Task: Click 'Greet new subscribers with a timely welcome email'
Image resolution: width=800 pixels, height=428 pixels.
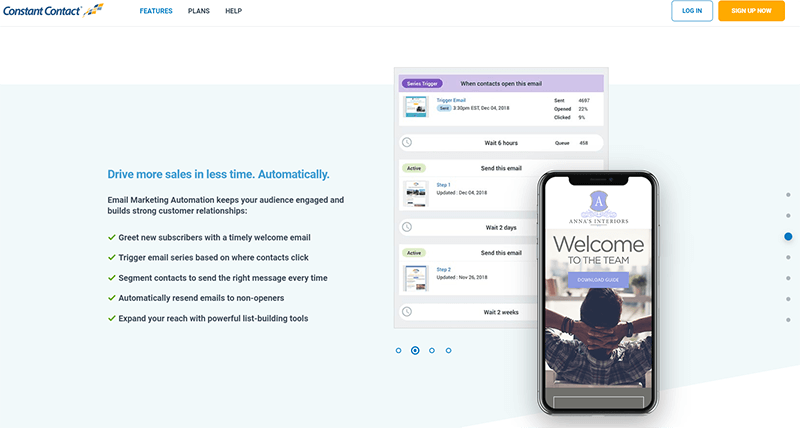Action: click(214, 237)
